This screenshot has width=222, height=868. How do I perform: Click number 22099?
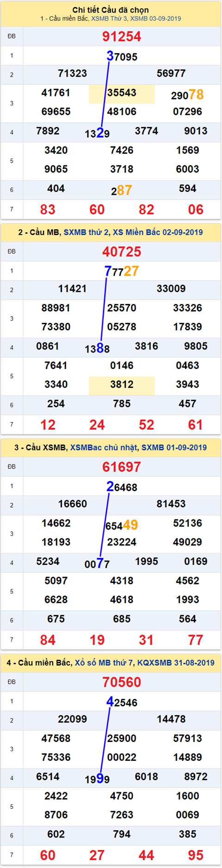point(72,719)
